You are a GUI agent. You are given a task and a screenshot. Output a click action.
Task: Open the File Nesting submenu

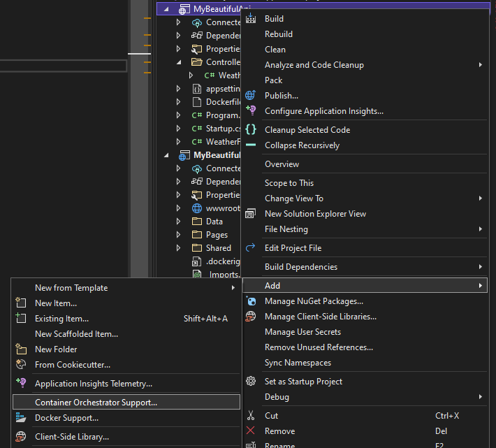coord(365,229)
